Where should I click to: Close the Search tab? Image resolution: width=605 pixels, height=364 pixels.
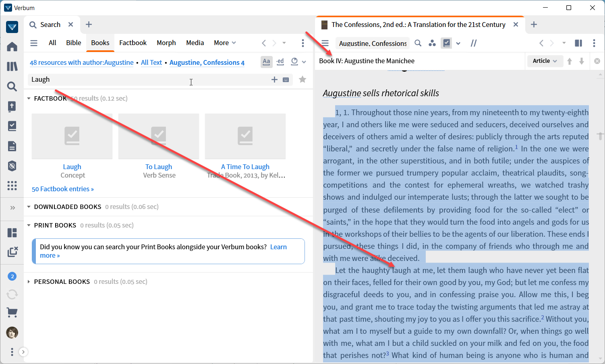71,25
